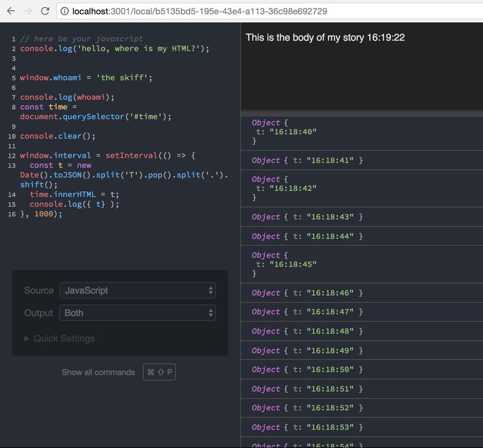Select the Object entry with t 16:18:50
This screenshot has height=448, width=483.
pos(307,370)
